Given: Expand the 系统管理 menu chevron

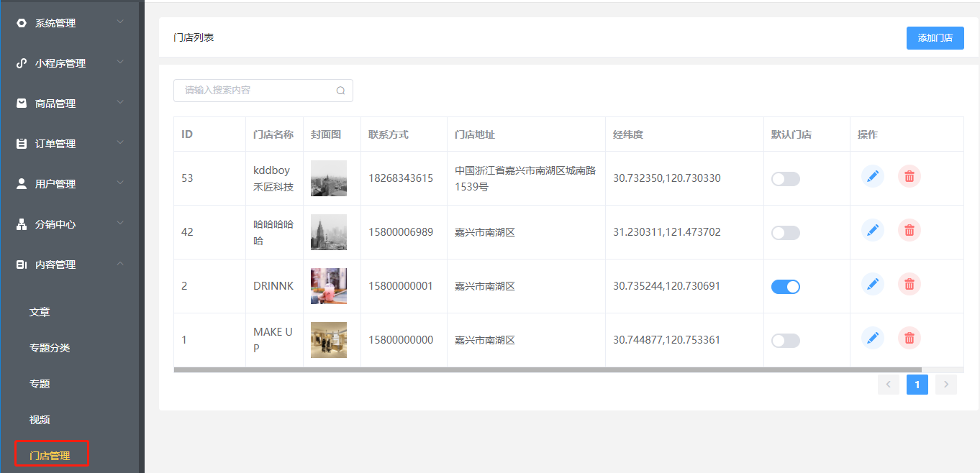Looking at the screenshot, I should click(x=120, y=22).
